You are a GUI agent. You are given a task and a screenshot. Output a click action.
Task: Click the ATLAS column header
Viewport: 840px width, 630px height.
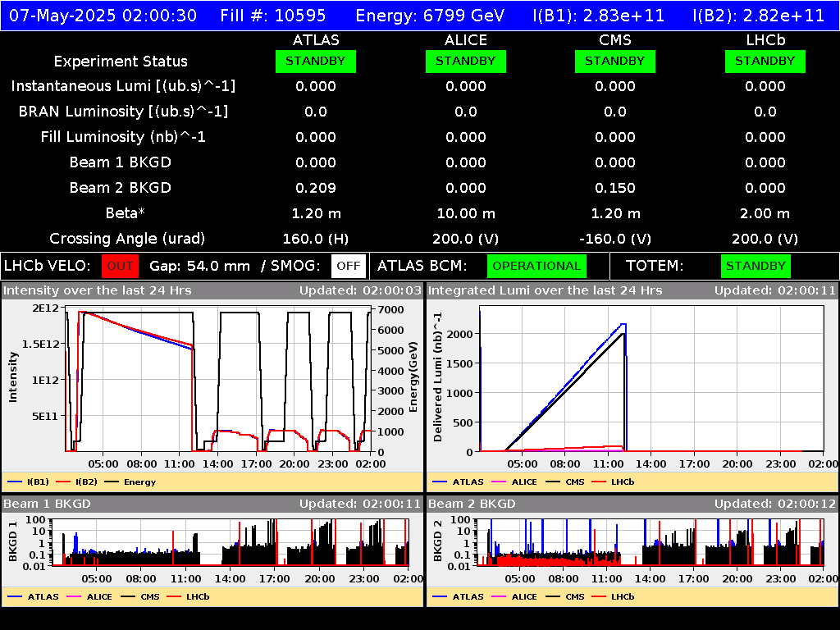tap(316, 40)
